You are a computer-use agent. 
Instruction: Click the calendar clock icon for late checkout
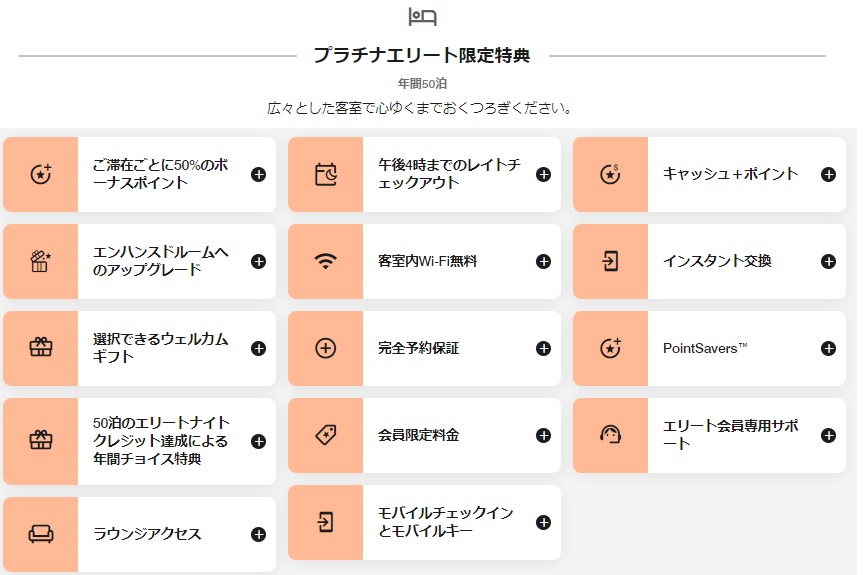(x=325, y=174)
